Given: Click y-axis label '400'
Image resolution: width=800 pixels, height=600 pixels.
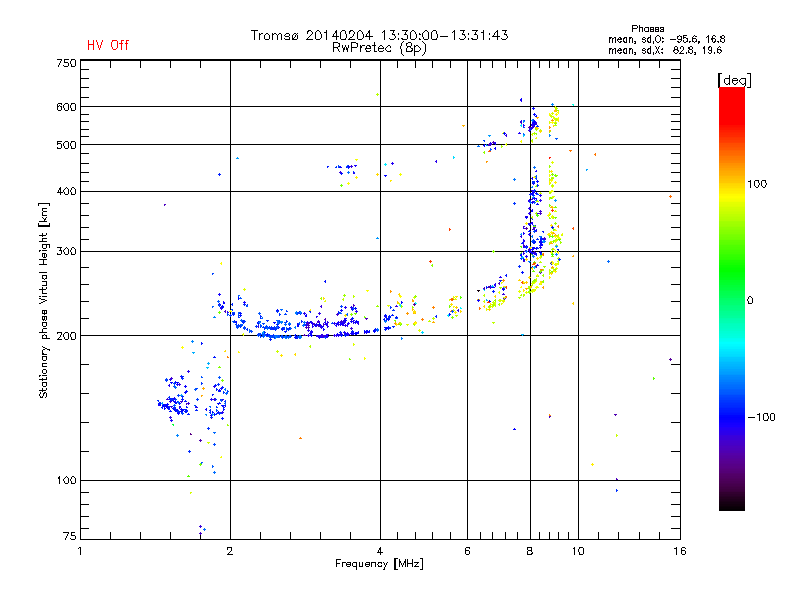Looking at the screenshot, I should [66, 192].
